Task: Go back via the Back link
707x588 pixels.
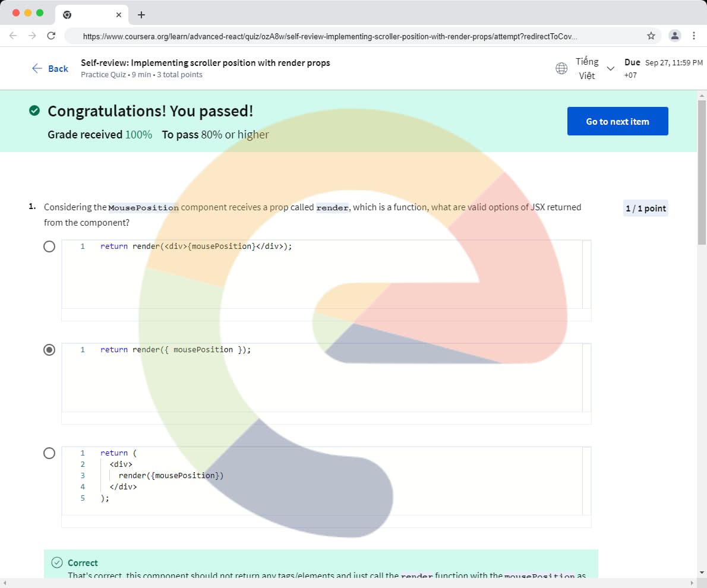Action: coord(50,68)
